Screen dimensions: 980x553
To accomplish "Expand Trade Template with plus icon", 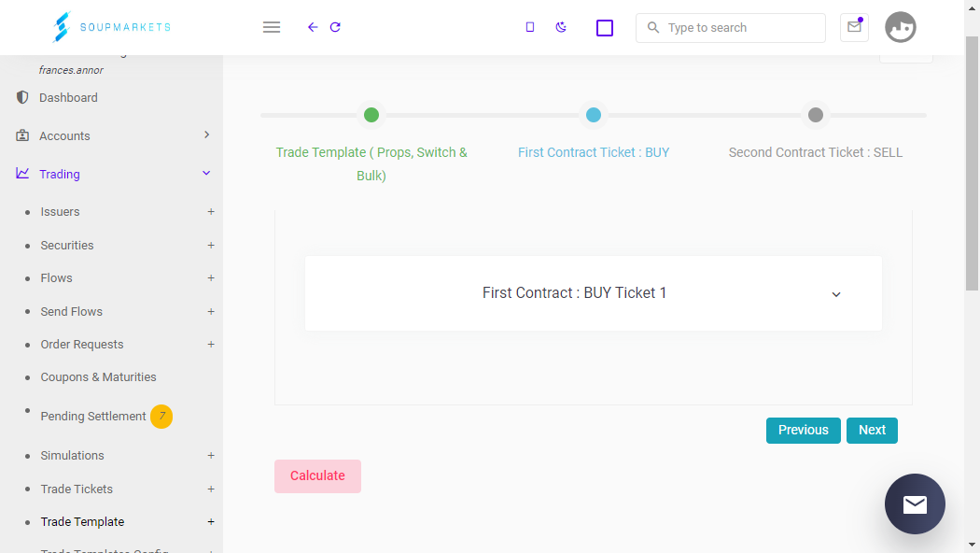I will click(211, 522).
